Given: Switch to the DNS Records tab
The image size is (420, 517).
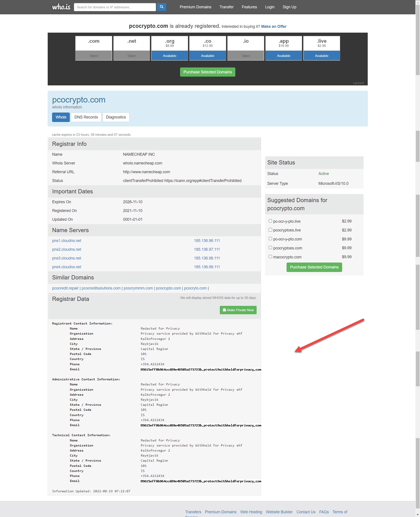Looking at the screenshot, I should click(x=86, y=117).
